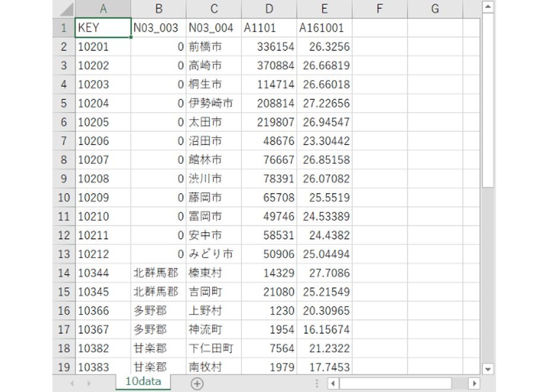Click horizontal scrollbar left arrow
The height and width of the screenshot is (392, 549).
333,383
